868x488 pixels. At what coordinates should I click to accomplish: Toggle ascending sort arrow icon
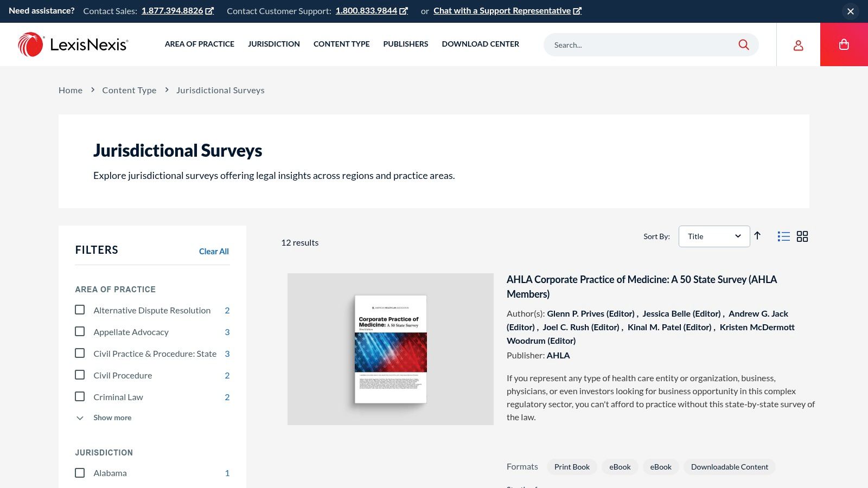click(x=757, y=236)
